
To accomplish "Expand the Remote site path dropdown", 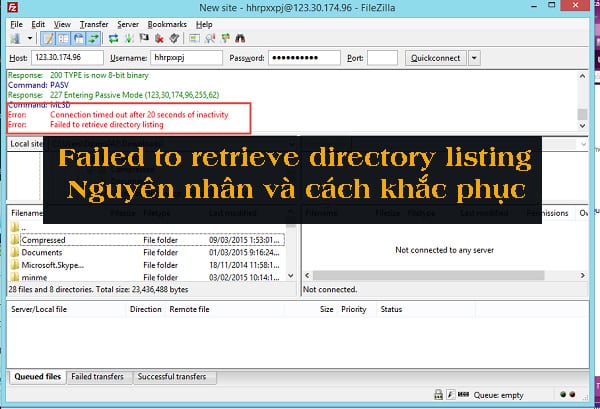I will [583, 144].
